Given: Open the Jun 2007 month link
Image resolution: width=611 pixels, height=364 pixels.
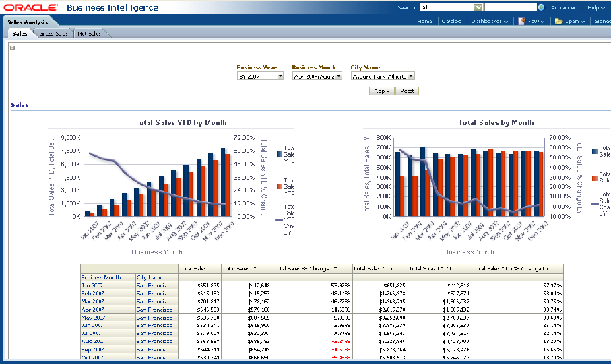Looking at the screenshot, I should click(92, 325).
